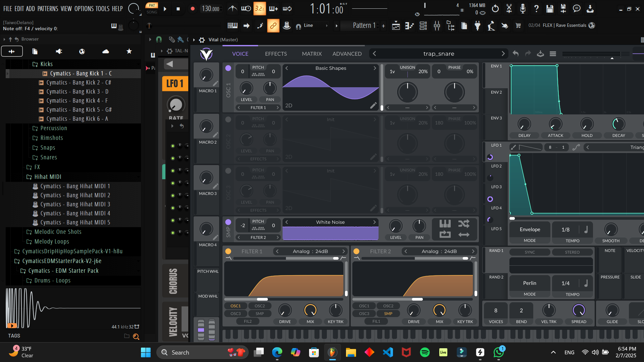Open the Channel rack icon
The image size is (644, 362).
pyautogui.click(x=423, y=25)
